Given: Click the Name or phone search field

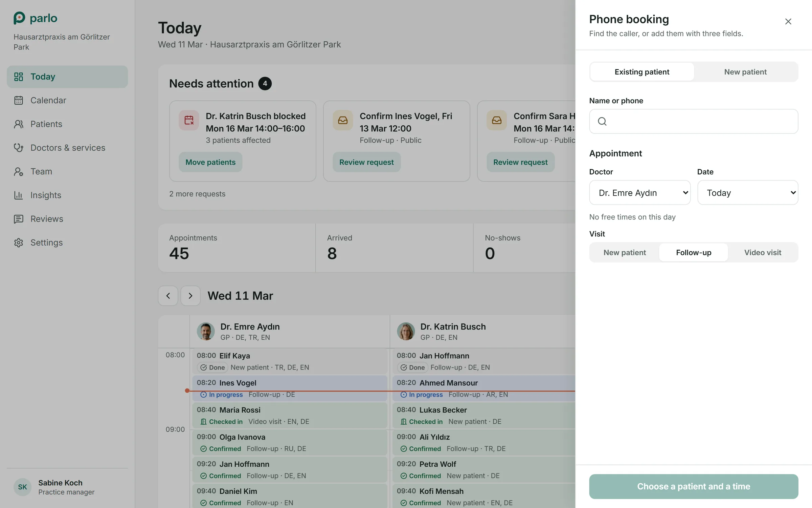Looking at the screenshot, I should click(x=694, y=121).
